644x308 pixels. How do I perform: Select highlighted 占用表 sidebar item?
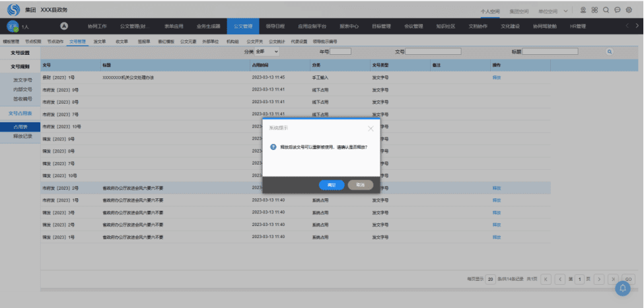pyautogui.click(x=20, y=127)
